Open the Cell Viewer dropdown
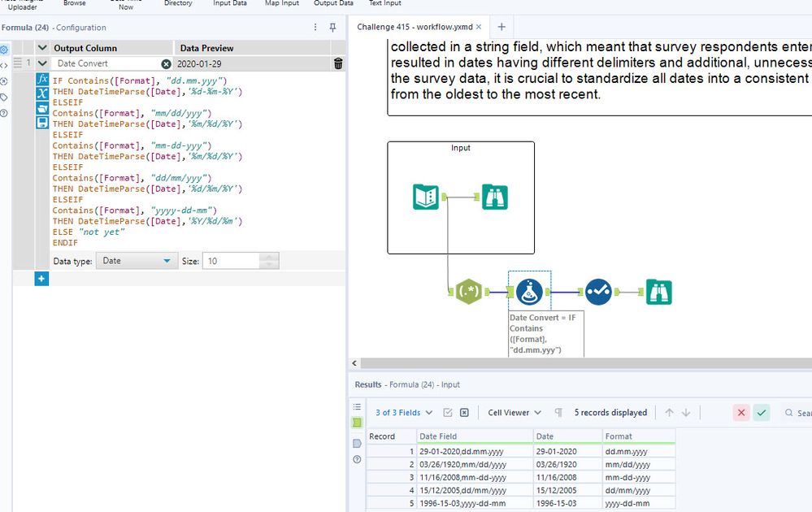 (515, 413)
